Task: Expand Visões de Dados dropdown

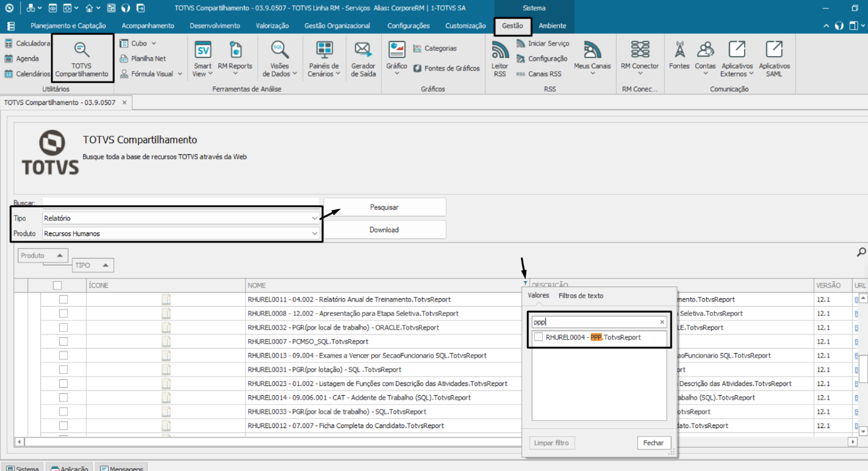Action: click(294, 75)
